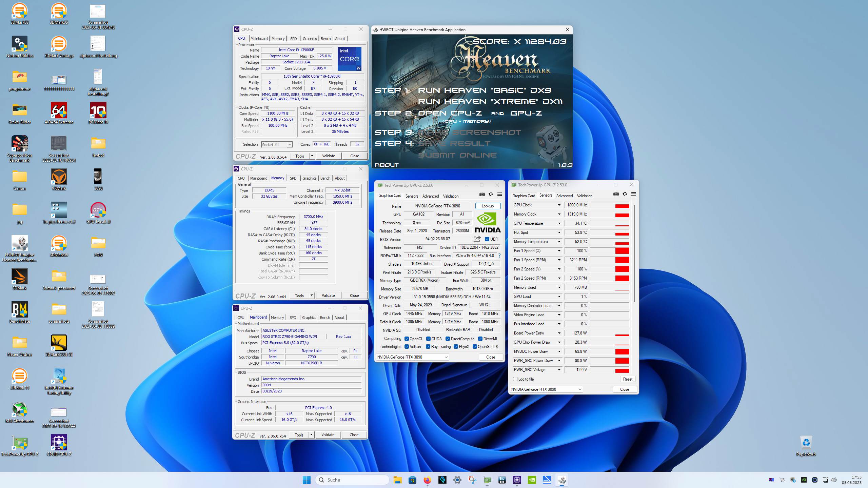Screen dimensions: 868x488
Task: Enable Log to file checkbox
Action: [x=515, y=379]
